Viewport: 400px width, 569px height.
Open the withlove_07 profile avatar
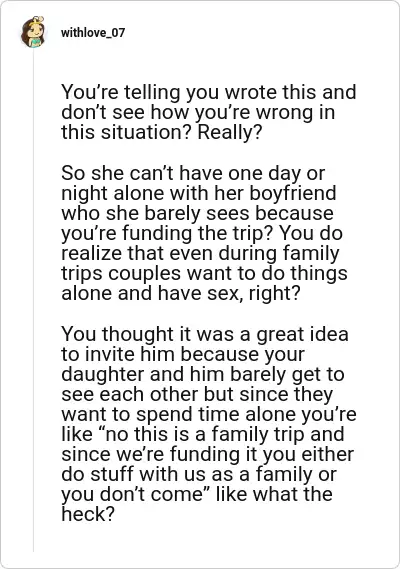tap(33, 32)
